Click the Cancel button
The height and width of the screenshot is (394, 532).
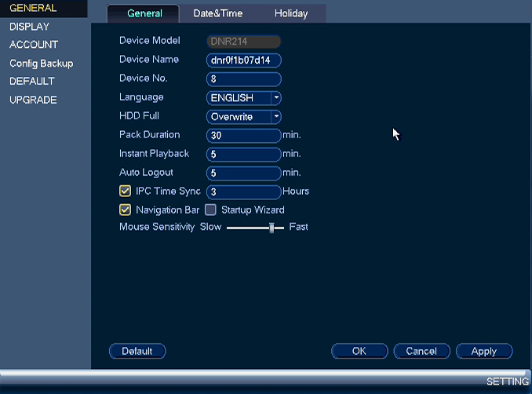(421, 352)
